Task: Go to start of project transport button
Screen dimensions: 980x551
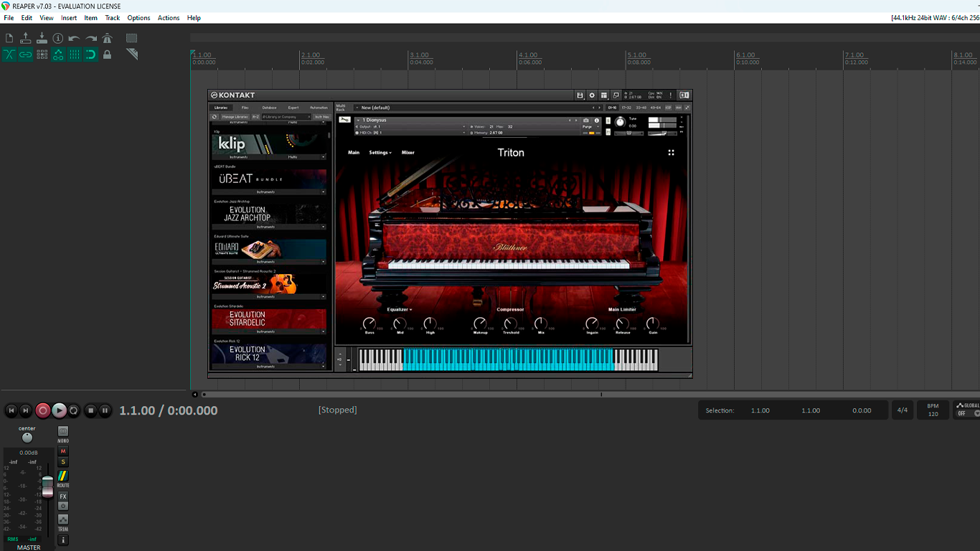Action: tap(11, 410)
